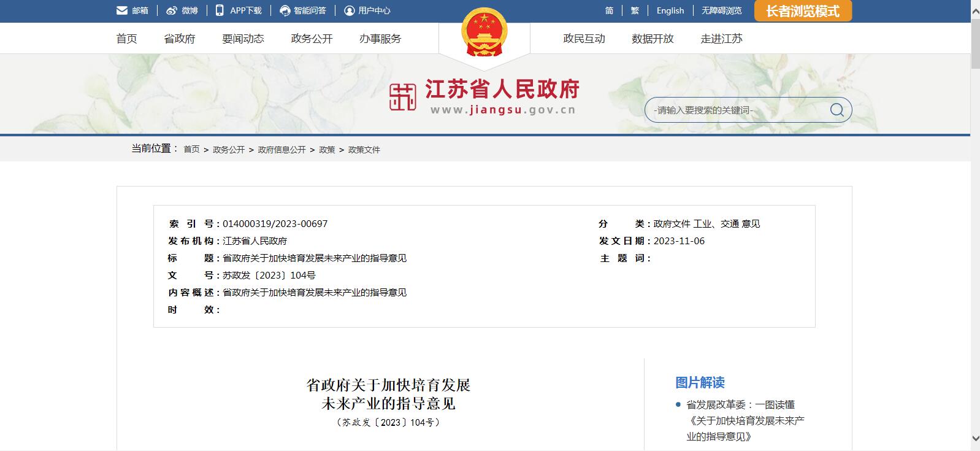Screen dimensions: 980x451
Task: Open the 政务公开 navigation menu
Action: point(312,39)
